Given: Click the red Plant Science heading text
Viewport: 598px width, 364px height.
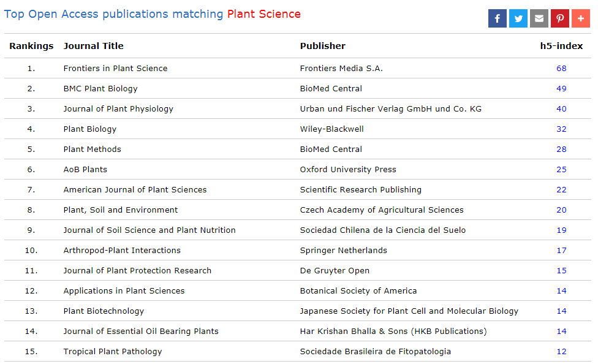Looking at the screenshot, I should pyautogui.click(x=263, y=14).
